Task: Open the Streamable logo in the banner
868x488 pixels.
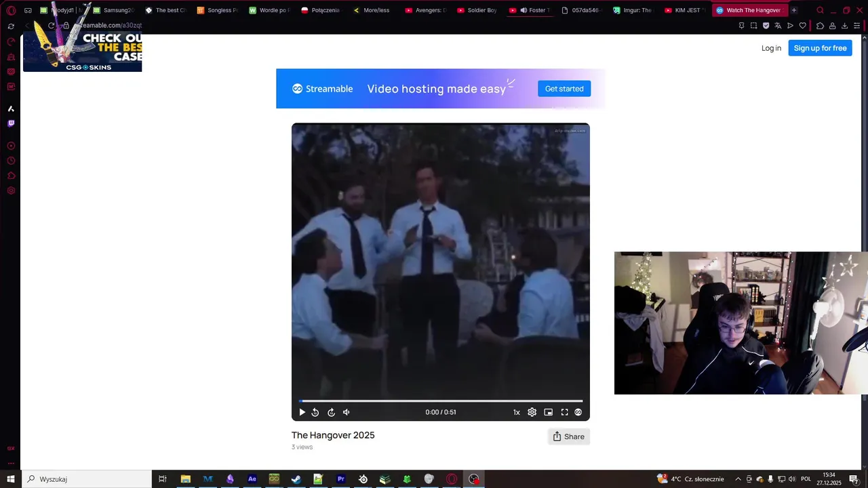Action: 323,89
